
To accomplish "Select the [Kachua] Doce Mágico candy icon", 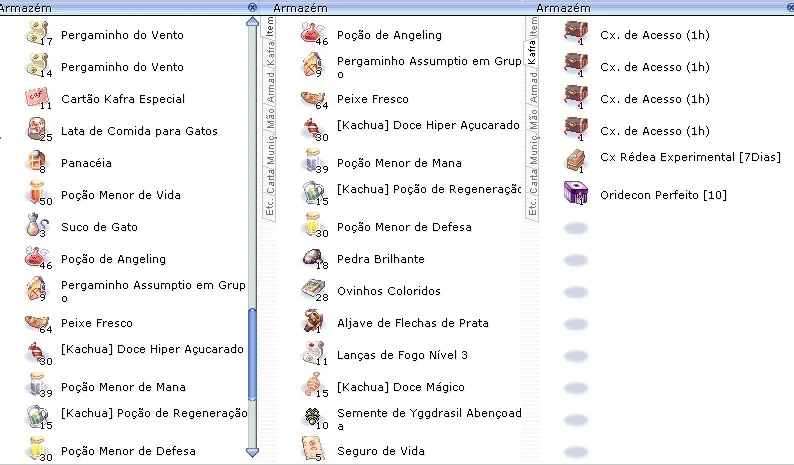I will tap(314, 385).
